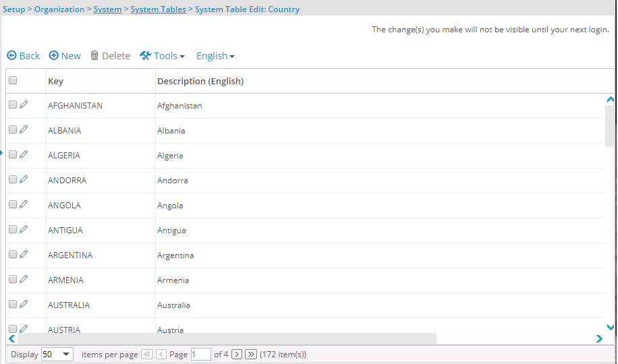The image size is (618, 364).
Task: Check the ANDORRA row box
Action: pyautogui.click(x=13, y=179)
